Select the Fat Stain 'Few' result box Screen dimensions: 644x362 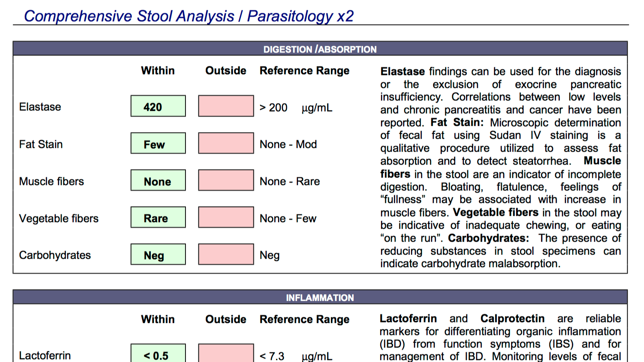[158, 143]
